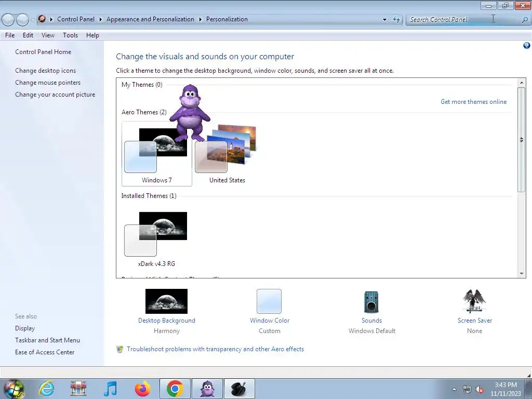Image resolution: width=532 pixels, height=399 pixels.
Task: Go to Control Panel Home
Action: point(43,52)
